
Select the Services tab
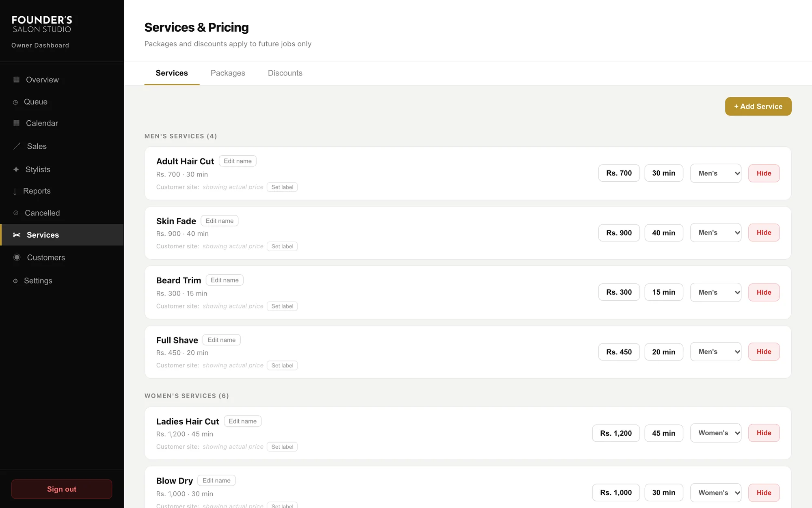coord(172,73)
